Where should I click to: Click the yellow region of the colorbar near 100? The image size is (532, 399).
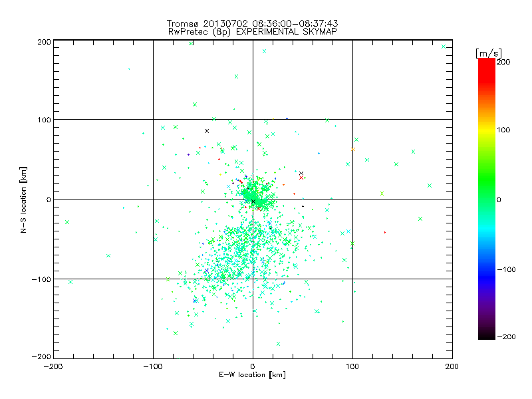coord(487,130)
